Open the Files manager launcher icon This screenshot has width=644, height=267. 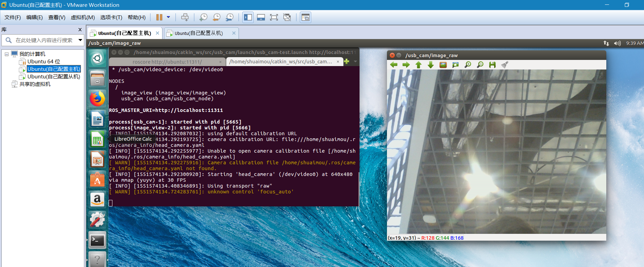(x=97, y=78)
